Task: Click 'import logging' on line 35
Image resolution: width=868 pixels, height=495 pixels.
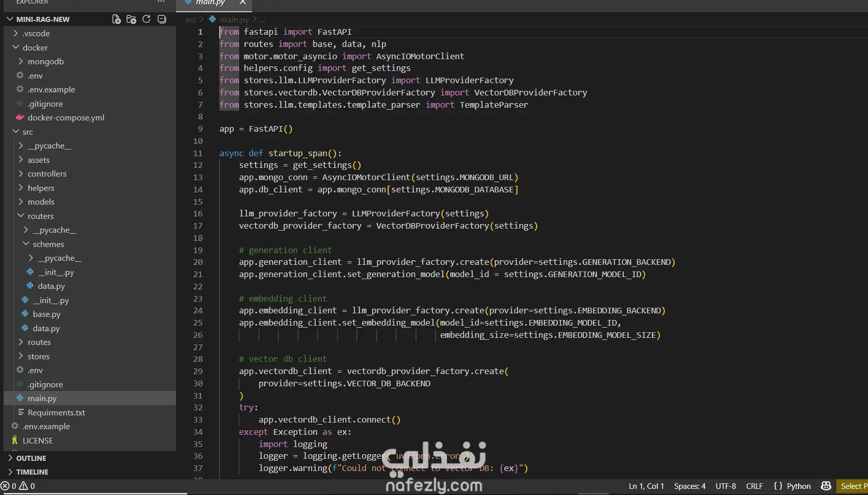Action: pos(293,444)
